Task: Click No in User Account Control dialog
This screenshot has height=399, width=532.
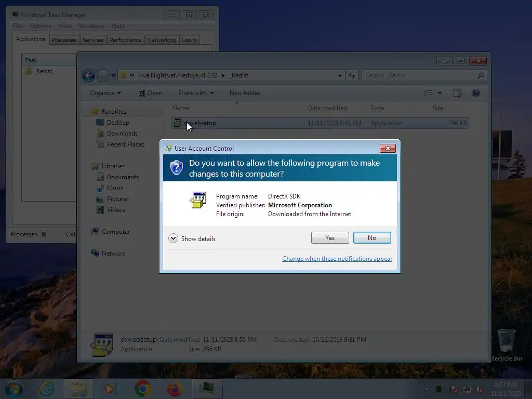Action: pos(372,238)
